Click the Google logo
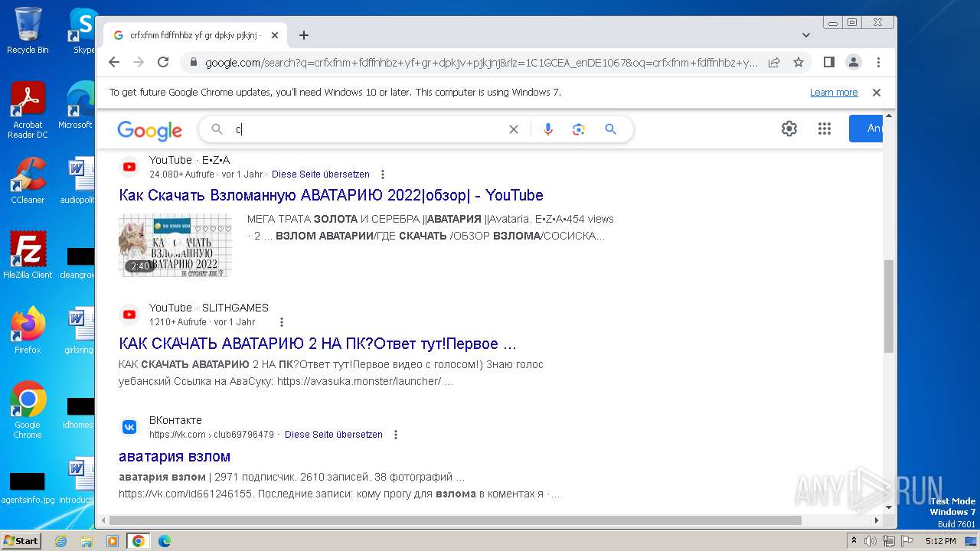 pos(150,131)
